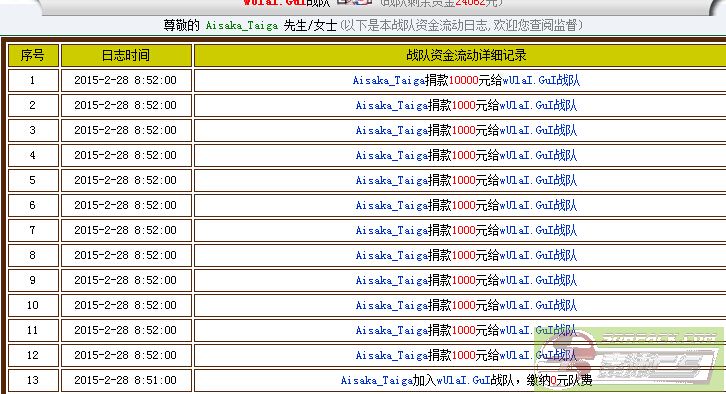Click the red 10000 amount in record 1
The height and width of the screenshot is (394, 726).
(463, 81)
